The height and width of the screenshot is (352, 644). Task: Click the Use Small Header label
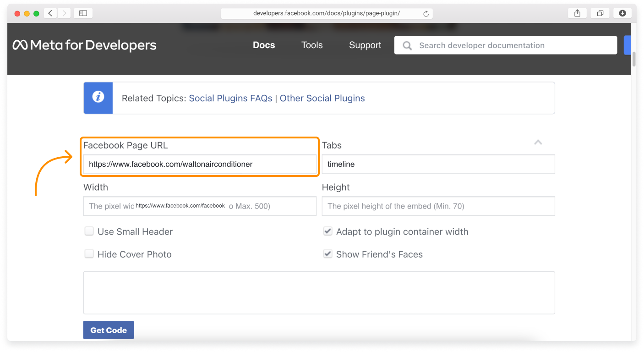coord(135,231)
